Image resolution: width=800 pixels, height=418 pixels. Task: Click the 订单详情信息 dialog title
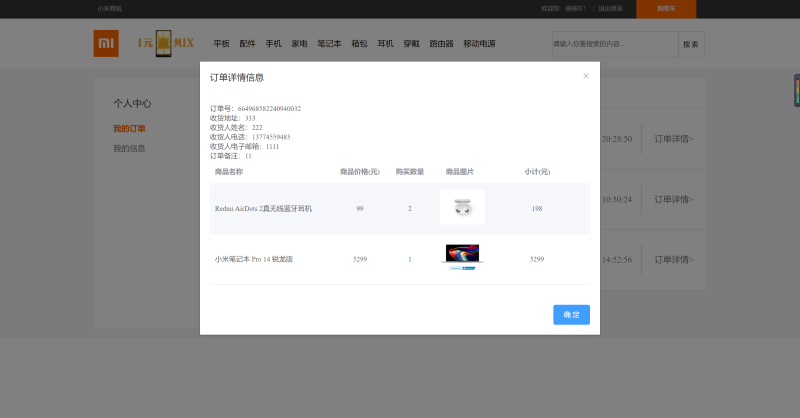[237, 78]
